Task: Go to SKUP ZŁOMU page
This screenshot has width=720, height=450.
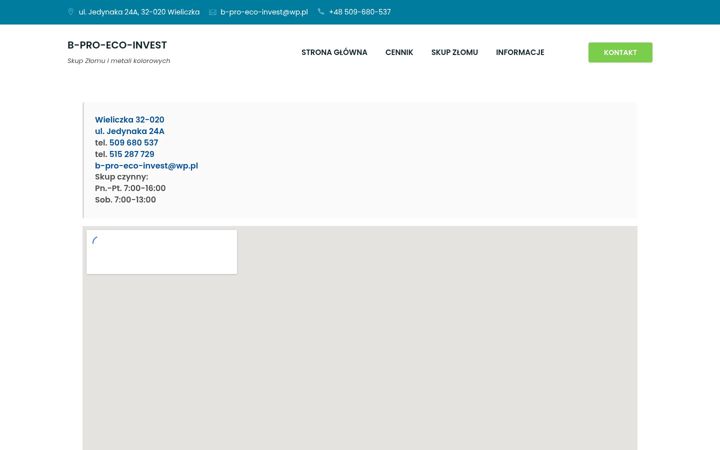Action: pyautogui.click(x=455, y=52)
